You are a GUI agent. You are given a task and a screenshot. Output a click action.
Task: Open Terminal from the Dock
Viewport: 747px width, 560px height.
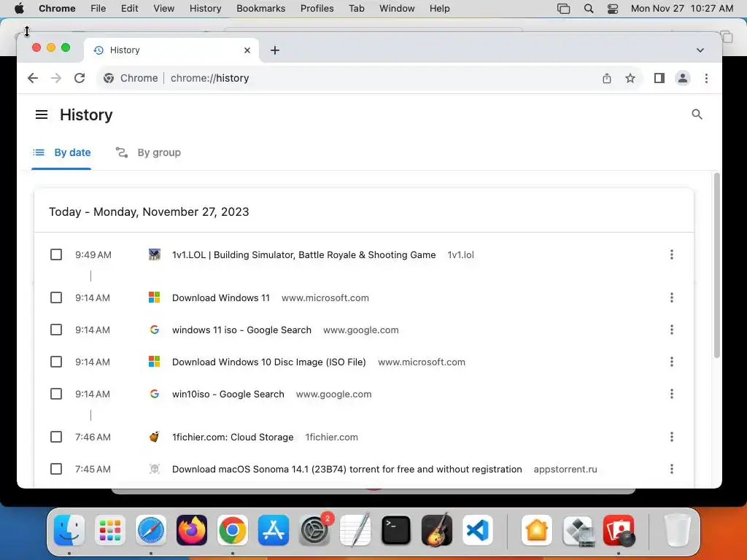396,530
